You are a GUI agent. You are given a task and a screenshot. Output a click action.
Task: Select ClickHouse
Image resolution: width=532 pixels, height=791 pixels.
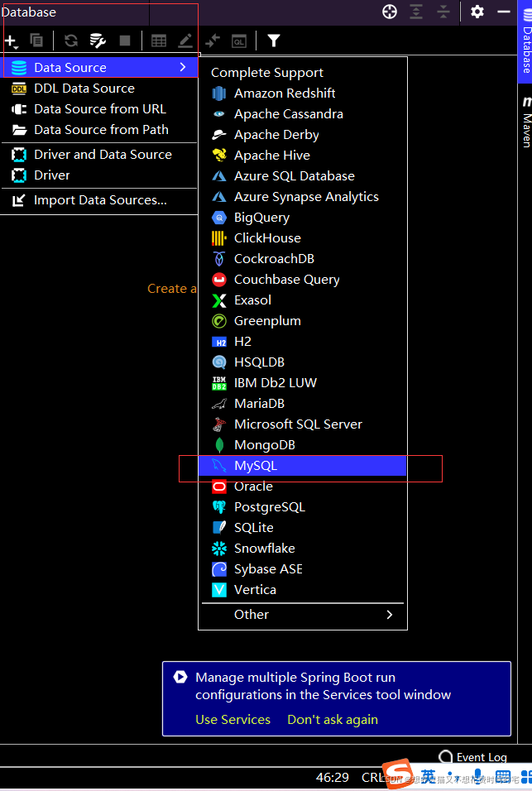point(303,238)
